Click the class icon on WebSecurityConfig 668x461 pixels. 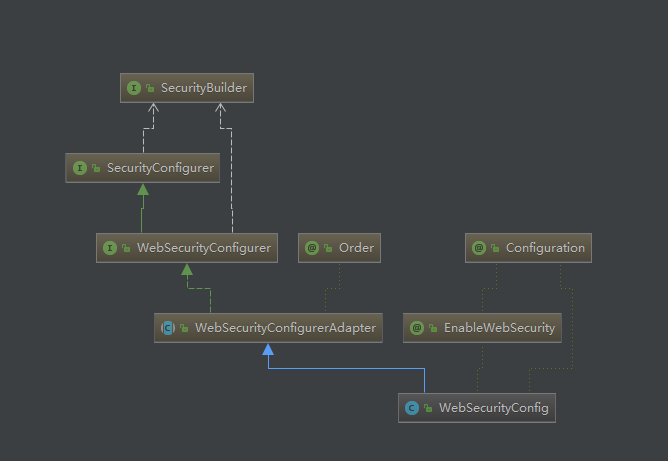[412, 408]
